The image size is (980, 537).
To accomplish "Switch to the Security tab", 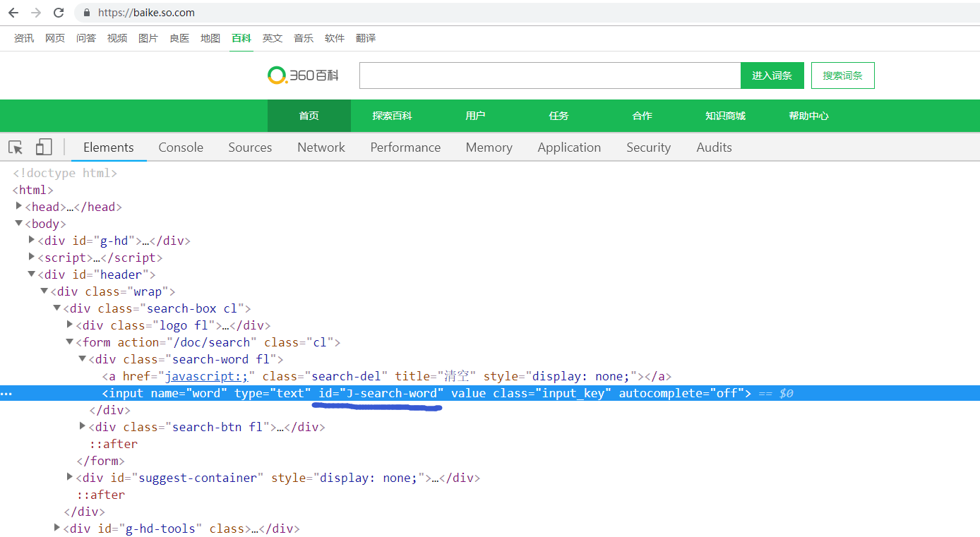I will 648,147.
